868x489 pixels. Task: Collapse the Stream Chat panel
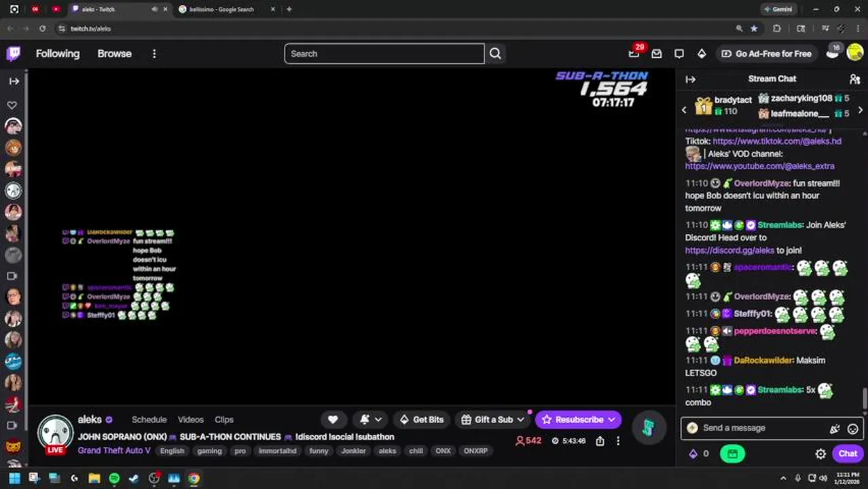[x=690, y=79]
